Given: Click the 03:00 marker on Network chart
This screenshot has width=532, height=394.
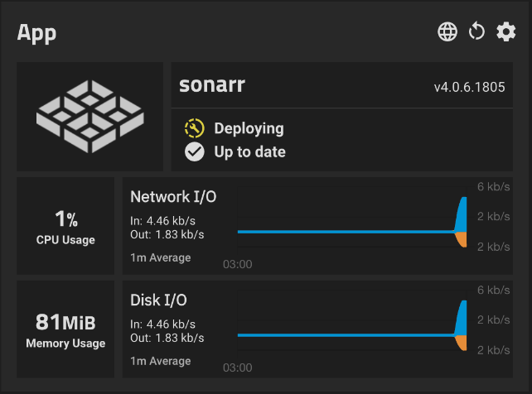Looking at the screenshot, I should [238, 265].
